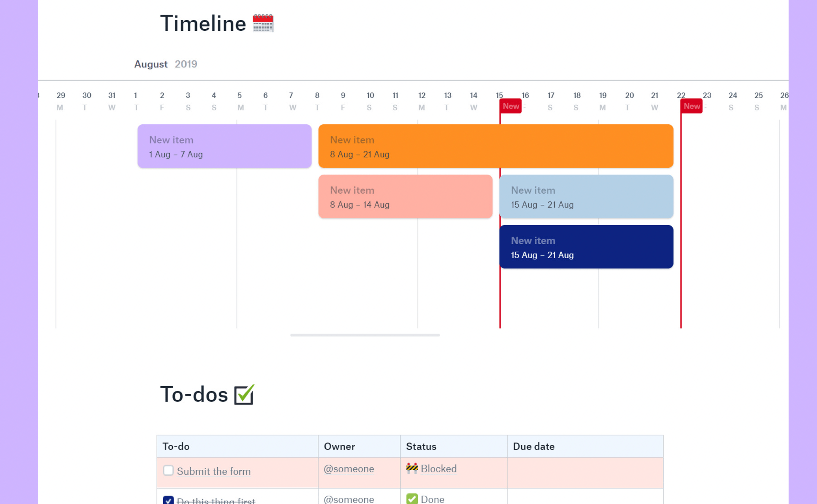The height and width of the screenshot is (504, 817).
Task: Select the dark navy item 15 Aug – 21 Aug
Action: pos(586,247)
